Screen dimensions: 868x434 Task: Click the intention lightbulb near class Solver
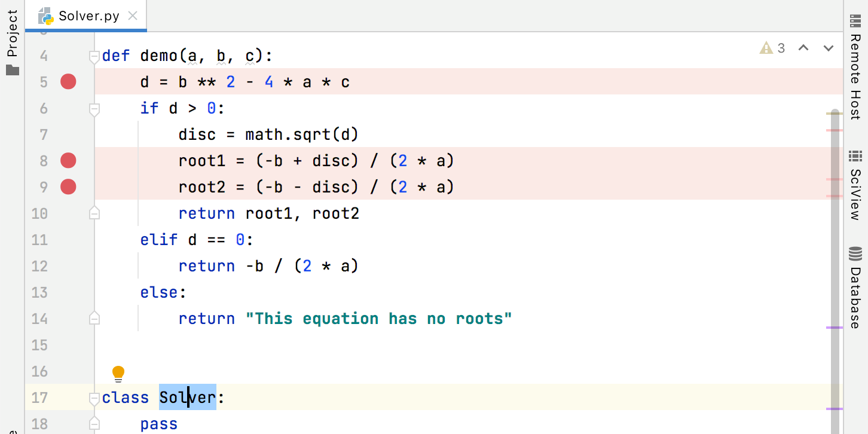[118, 373]
